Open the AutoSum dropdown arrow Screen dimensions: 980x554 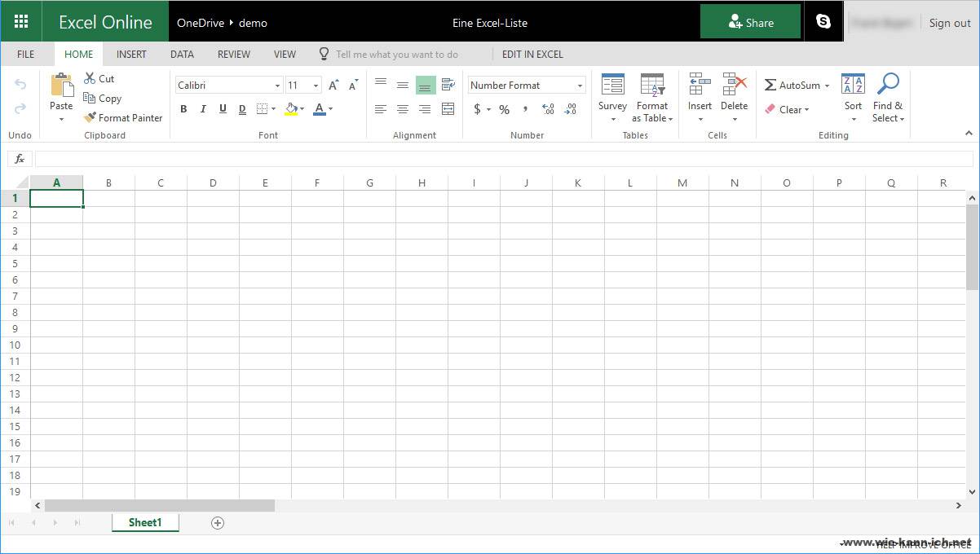point(827,86)
